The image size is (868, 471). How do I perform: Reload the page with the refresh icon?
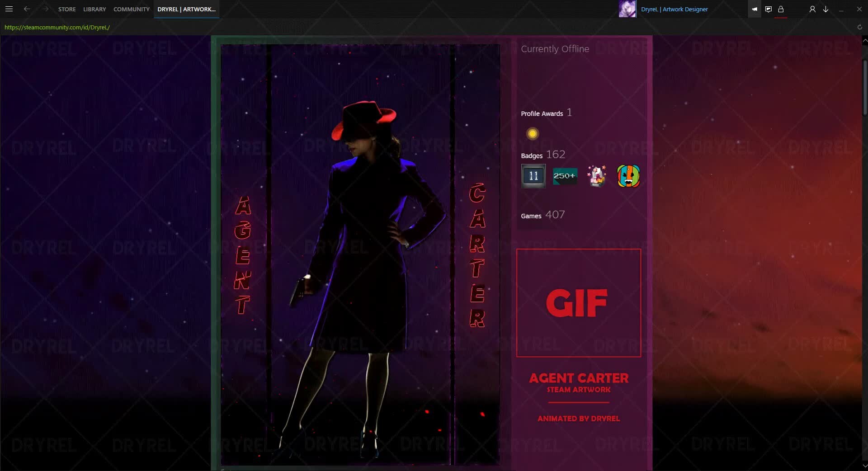(859, 27)
